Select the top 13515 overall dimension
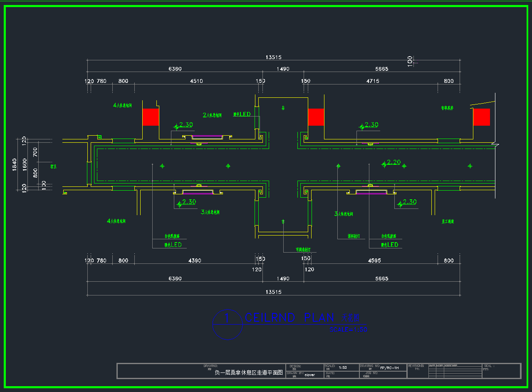The image size is (532, 392). (273, 57)
